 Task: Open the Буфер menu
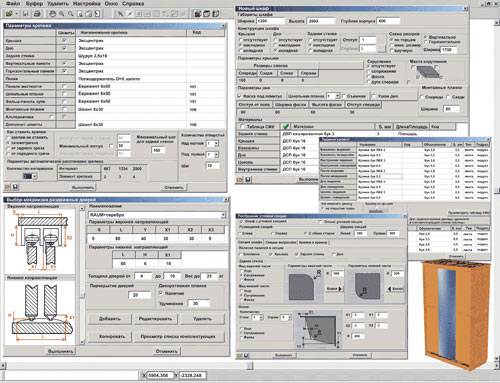pyautogui.click(x=34, y=4)
